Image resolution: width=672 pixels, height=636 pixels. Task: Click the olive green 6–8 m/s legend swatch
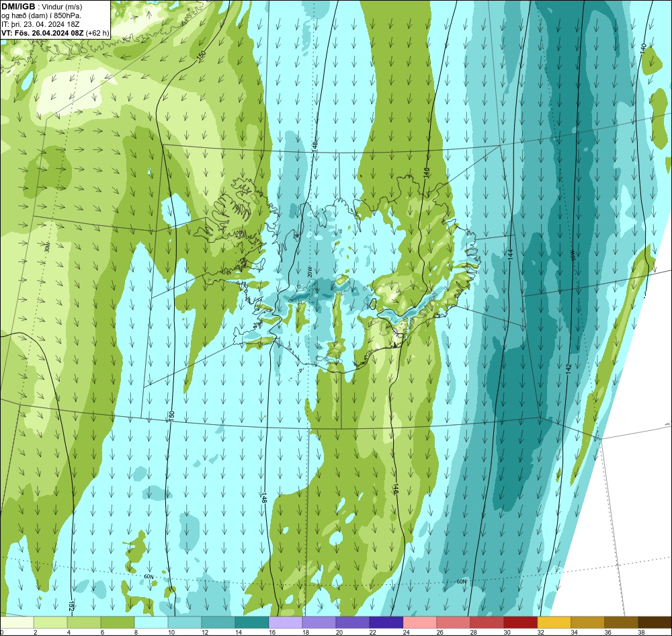pos(118,623)
